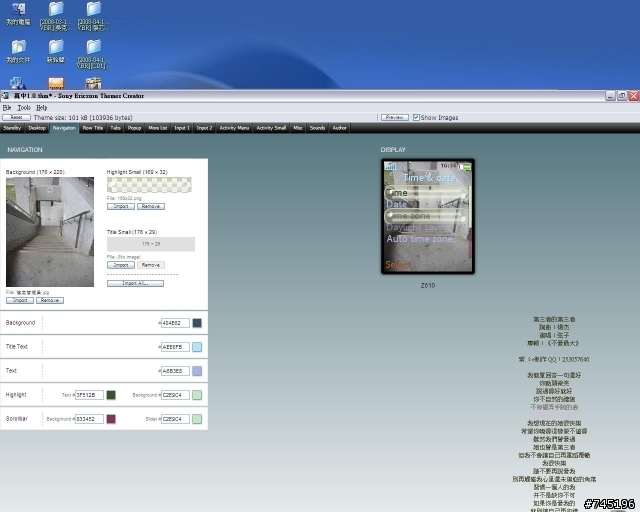Open the Highlight Text color swatch

click(111, 395)
